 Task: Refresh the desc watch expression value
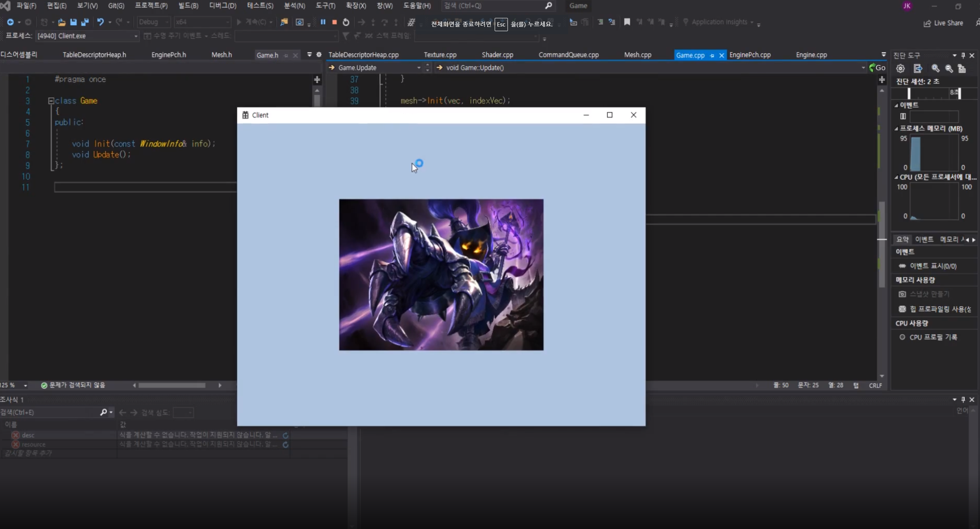[x=285, y=435]
